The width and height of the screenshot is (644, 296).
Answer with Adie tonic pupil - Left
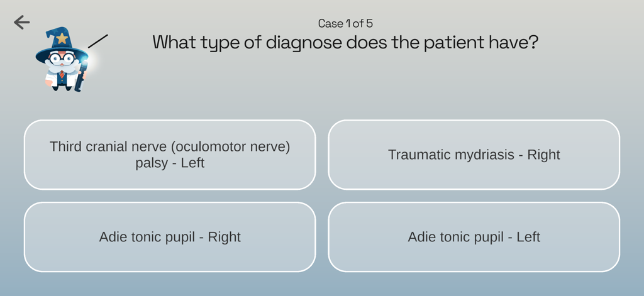[x=474, y=237]
